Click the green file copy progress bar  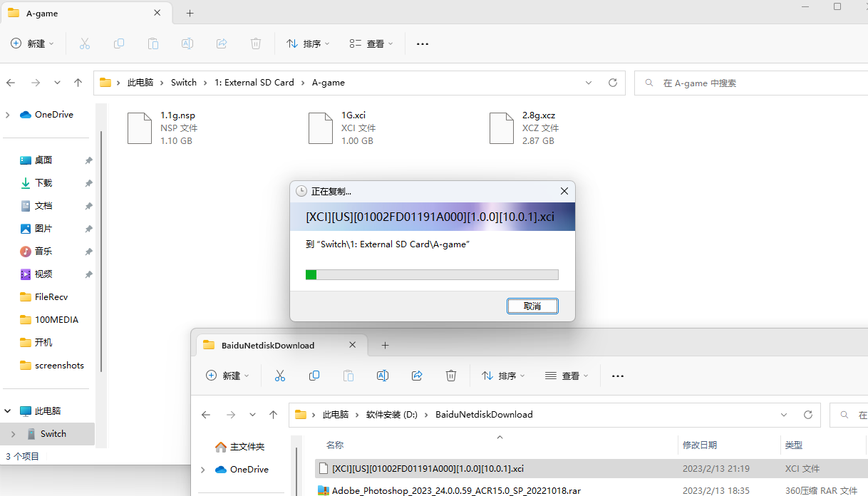432,274
